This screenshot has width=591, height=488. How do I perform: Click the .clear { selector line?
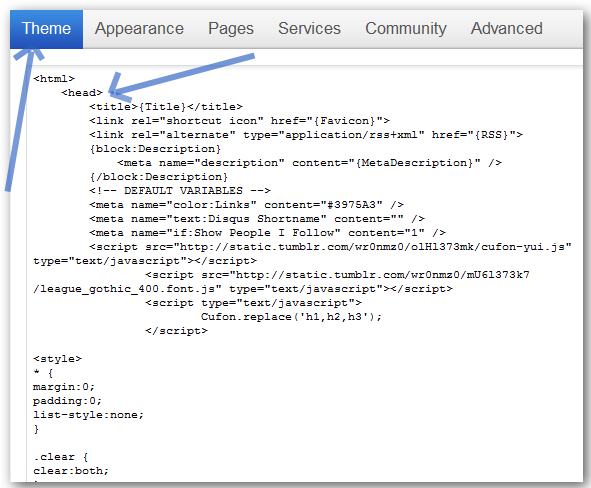coord(61,457)
